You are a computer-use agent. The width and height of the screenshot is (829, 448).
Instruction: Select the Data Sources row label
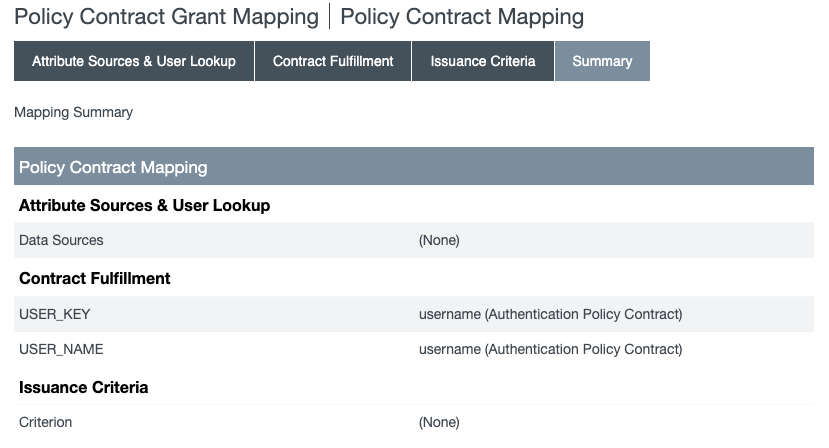pyautogui.click(x=61, y=240)
